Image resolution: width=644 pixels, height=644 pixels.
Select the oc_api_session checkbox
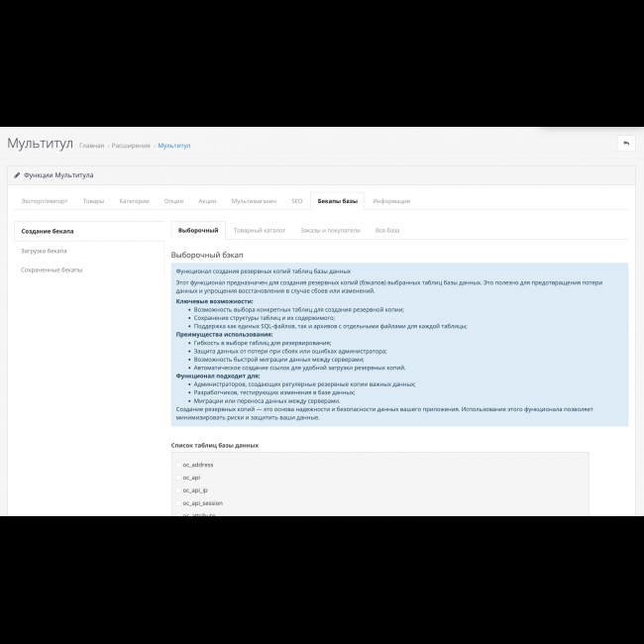178,503
